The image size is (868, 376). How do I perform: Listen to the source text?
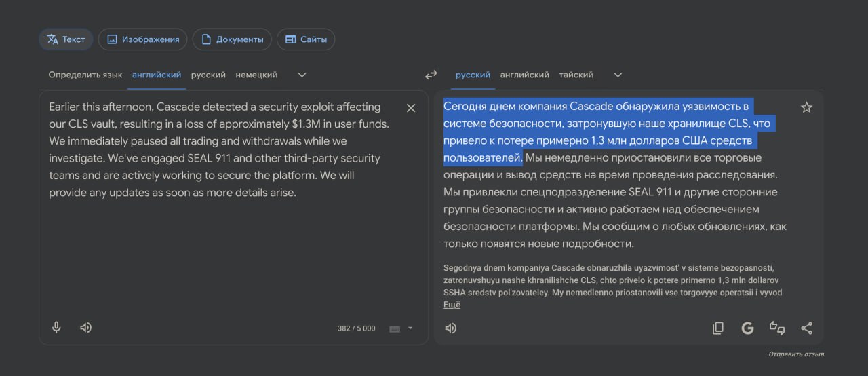[x=85, y=328]
